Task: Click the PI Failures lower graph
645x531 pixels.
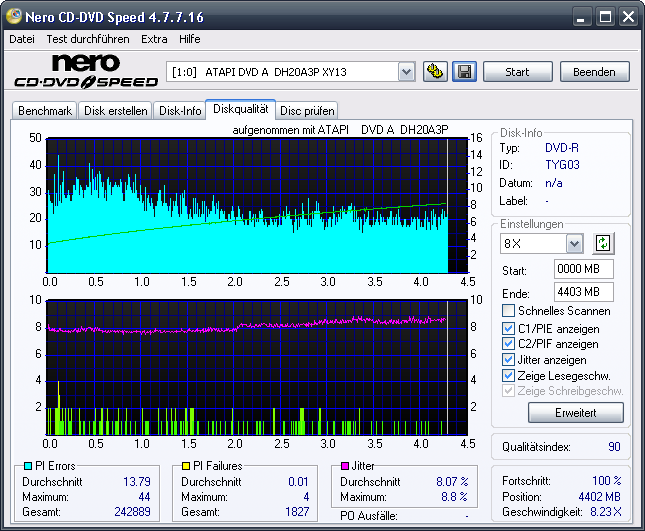Action: 257,367
